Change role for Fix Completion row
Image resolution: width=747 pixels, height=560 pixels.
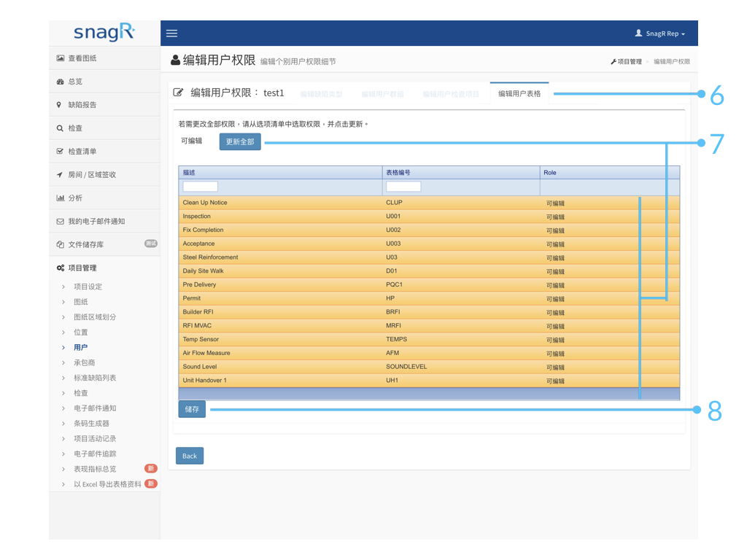click(x=555, y=231)
